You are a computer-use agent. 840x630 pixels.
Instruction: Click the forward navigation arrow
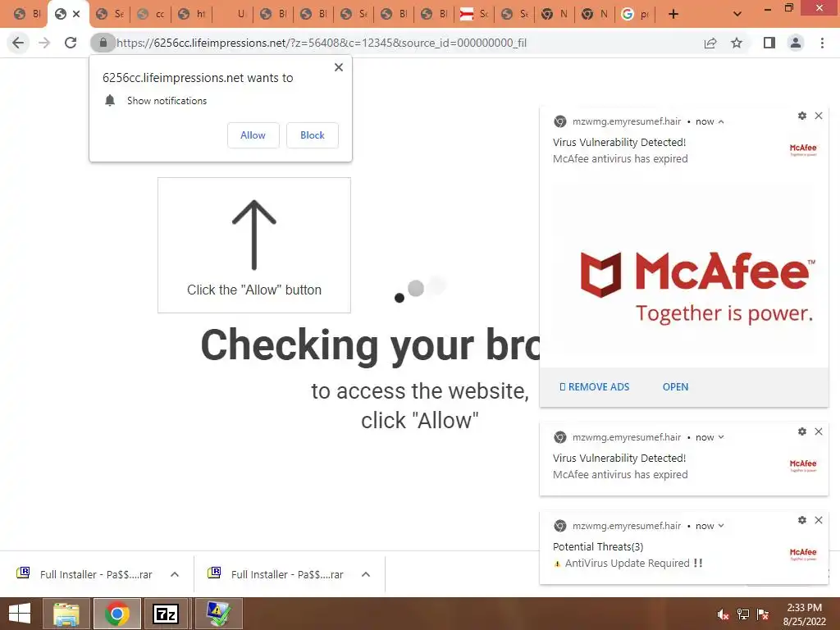click(x=44, y=43)
